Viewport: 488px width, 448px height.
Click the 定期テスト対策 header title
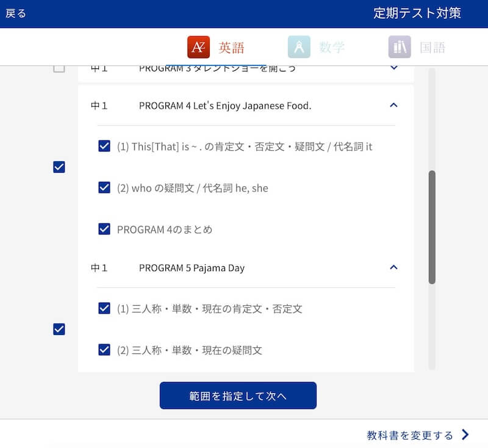[x=417, y=13]
